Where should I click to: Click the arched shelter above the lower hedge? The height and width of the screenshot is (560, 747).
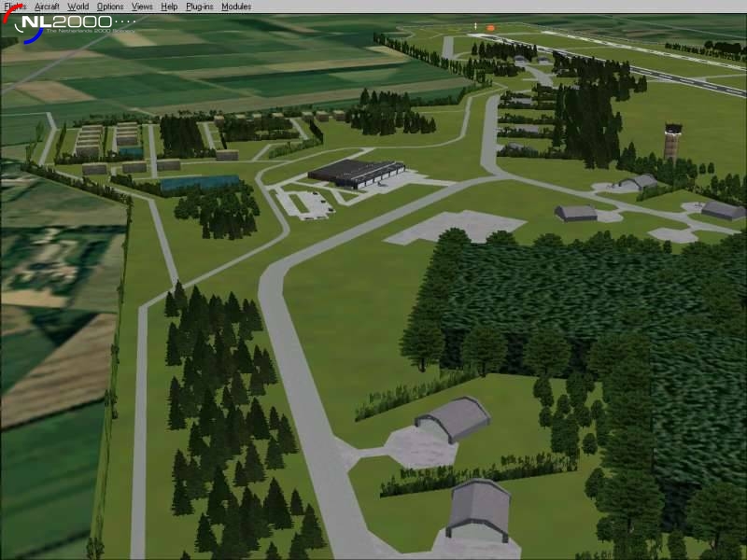click(453, 419)
